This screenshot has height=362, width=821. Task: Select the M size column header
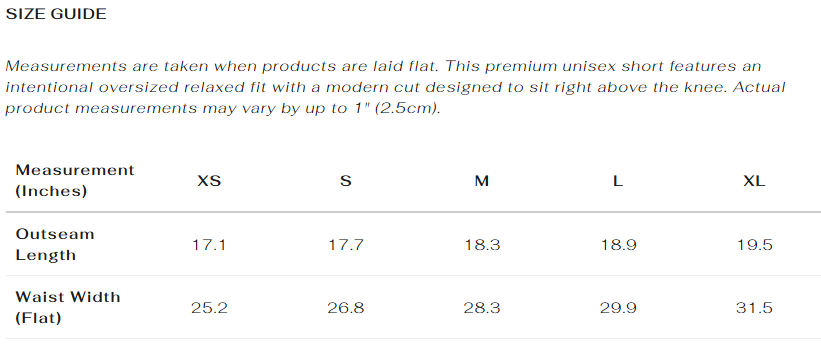[482, 181]
